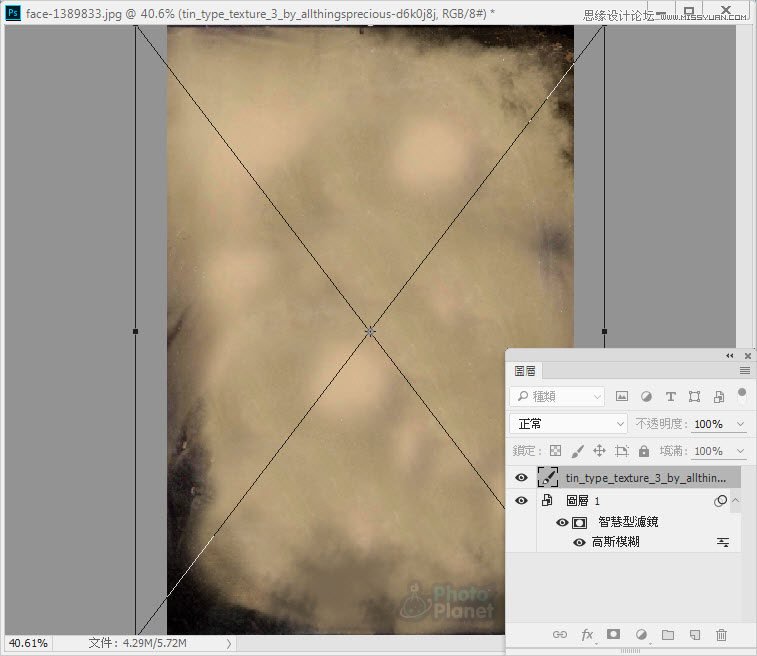
Task: Click 鎖定 label
Action: coord(527,451)
